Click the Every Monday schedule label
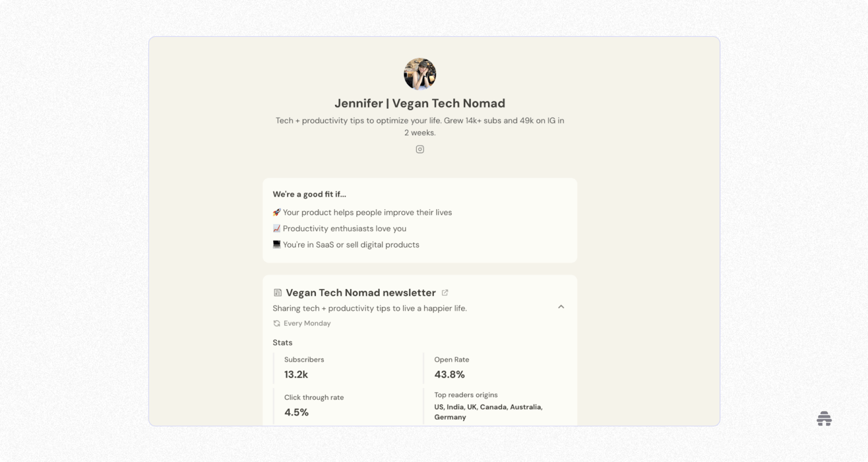 [307, 324]
